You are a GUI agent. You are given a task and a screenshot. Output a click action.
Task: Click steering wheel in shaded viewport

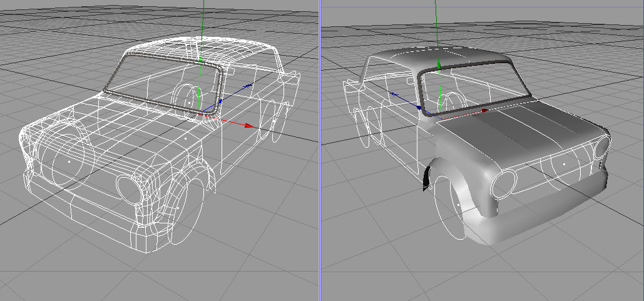[x=447, y=100]
